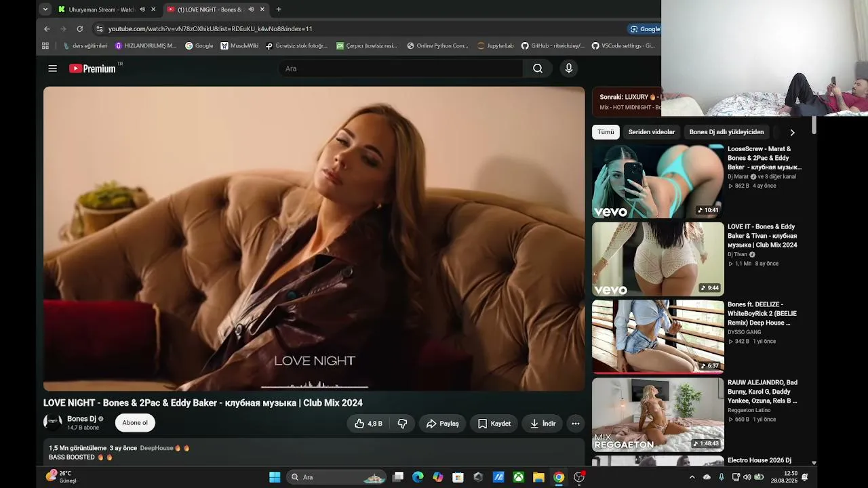Reload the current page
Screen dimensions: 868x488
pyautogui.click(x=79, y=29)
